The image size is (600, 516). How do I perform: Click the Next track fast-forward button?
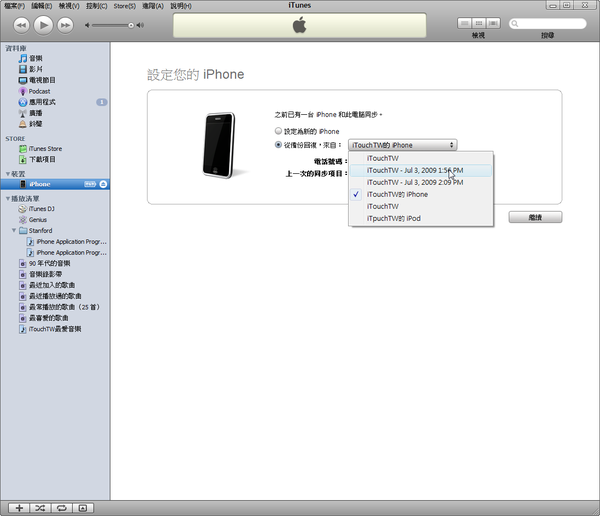coord(65,25)
